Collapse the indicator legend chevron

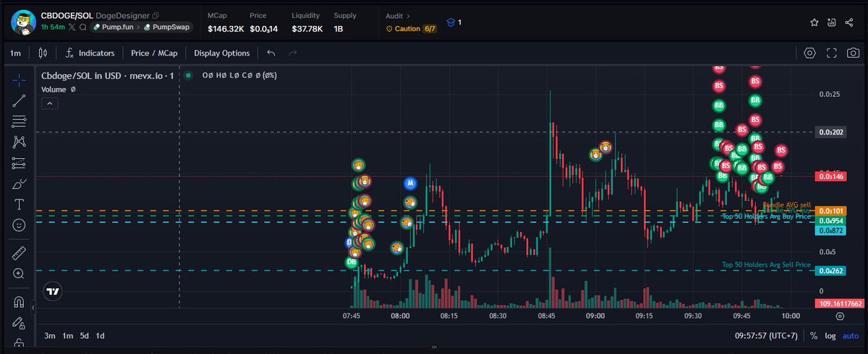tap(48, 104)
